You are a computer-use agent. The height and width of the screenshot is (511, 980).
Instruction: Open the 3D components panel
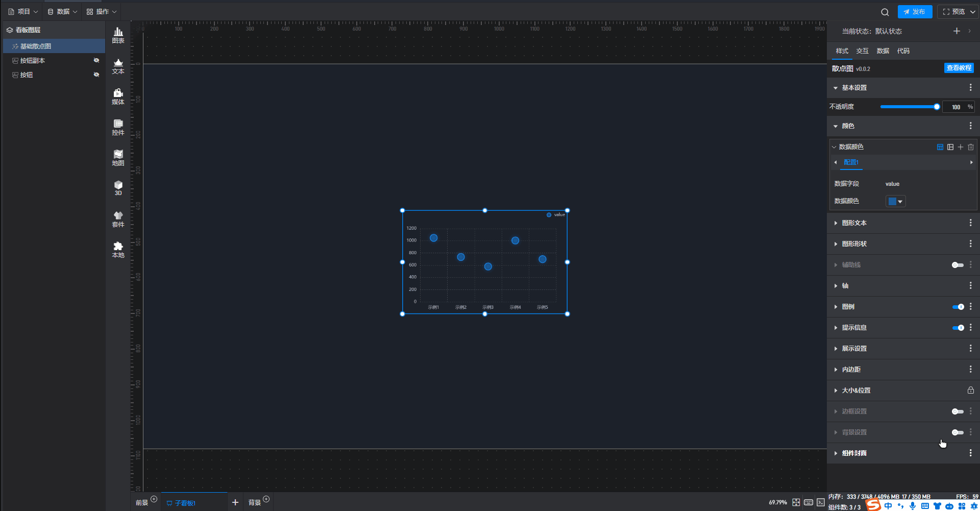pos(118,188)
